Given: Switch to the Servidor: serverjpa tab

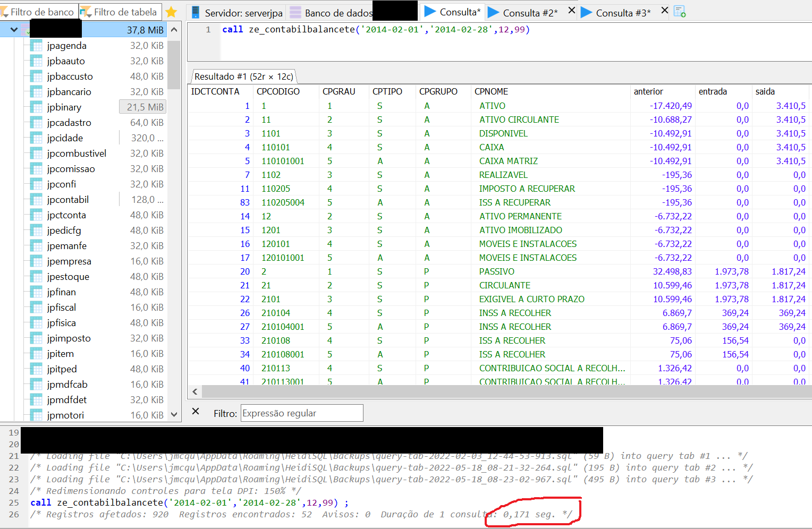Looking at the screenshot, I should click(x=237, y=13).
